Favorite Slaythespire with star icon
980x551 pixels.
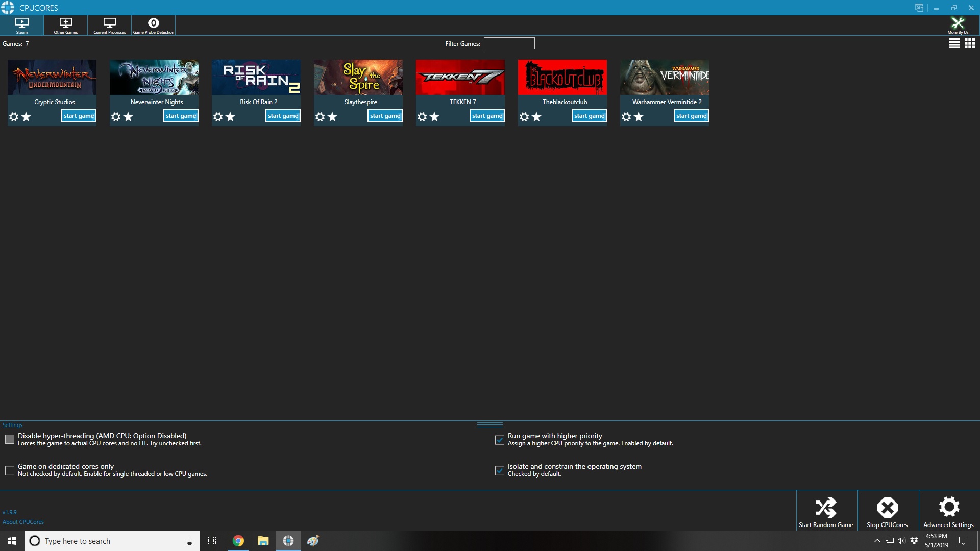point(332,117)
